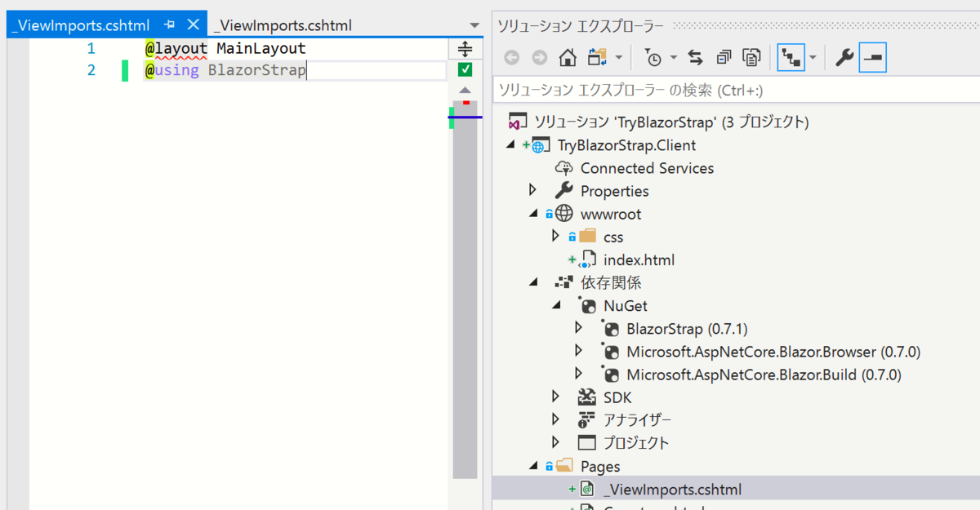Viewport: 980px width, 510px height.
Task: Select the 依存関係 node
Action: click(611, 283)
